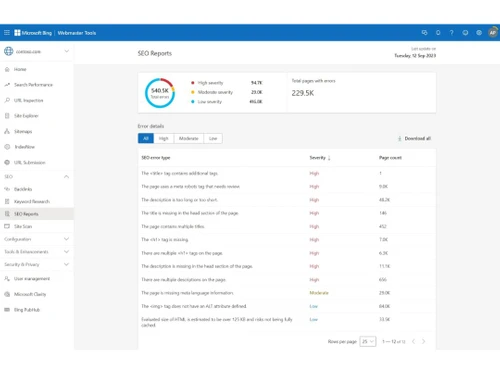This screenshot has width=500, height=375.
Task: Click the Site Scan monitor icon
Action: 7,226
